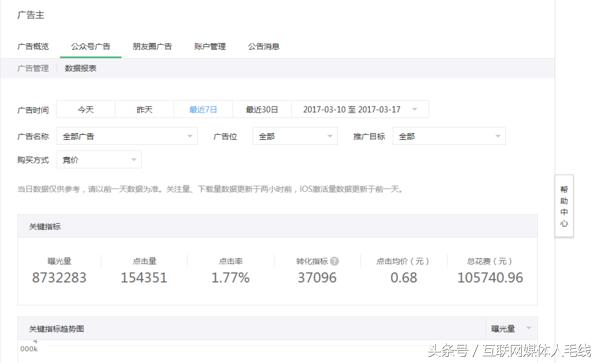This screenshot has height=363, width=600.
Task: Open the 朋友圈广告 tab
Action: point(152,46)
